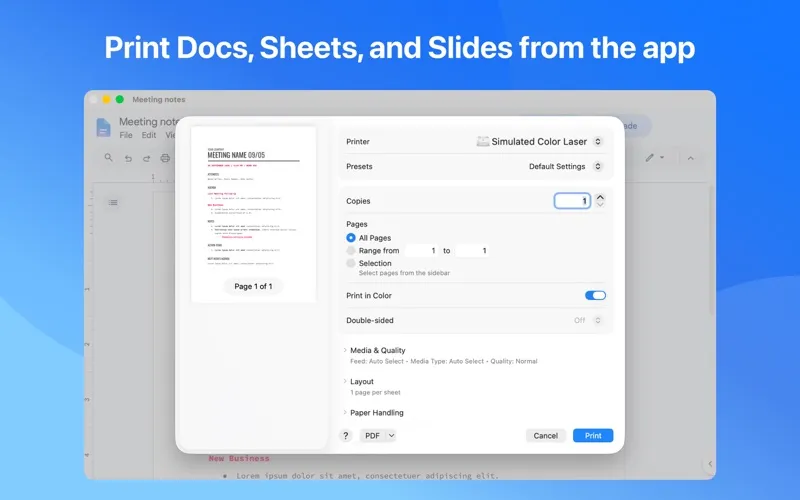The width and height of the screenshot is (800, 500).
Task: Click the undo arrow in Docs toolbar
Action: [128, 158]
